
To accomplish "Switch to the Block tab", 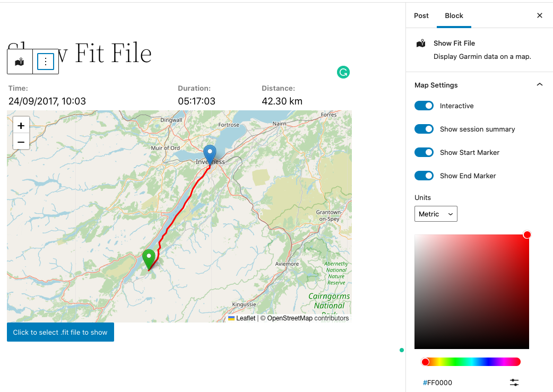I will tap(454, 15).
